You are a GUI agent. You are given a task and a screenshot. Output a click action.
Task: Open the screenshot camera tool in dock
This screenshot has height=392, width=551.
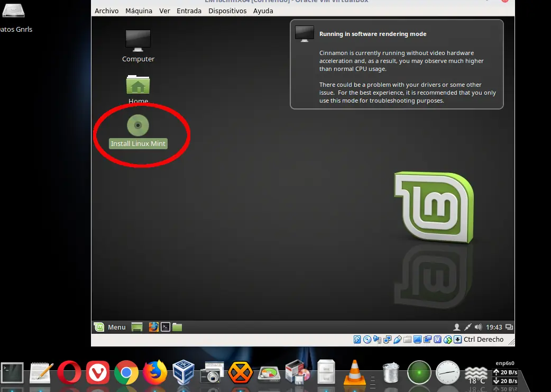coord(212,372)
